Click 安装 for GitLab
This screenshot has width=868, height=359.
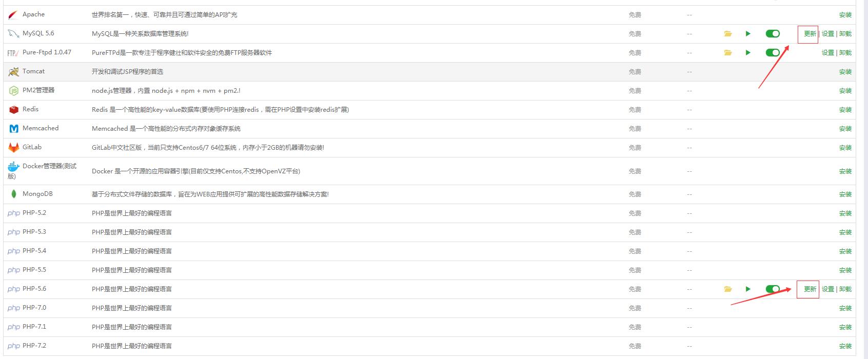coord(845,148)
